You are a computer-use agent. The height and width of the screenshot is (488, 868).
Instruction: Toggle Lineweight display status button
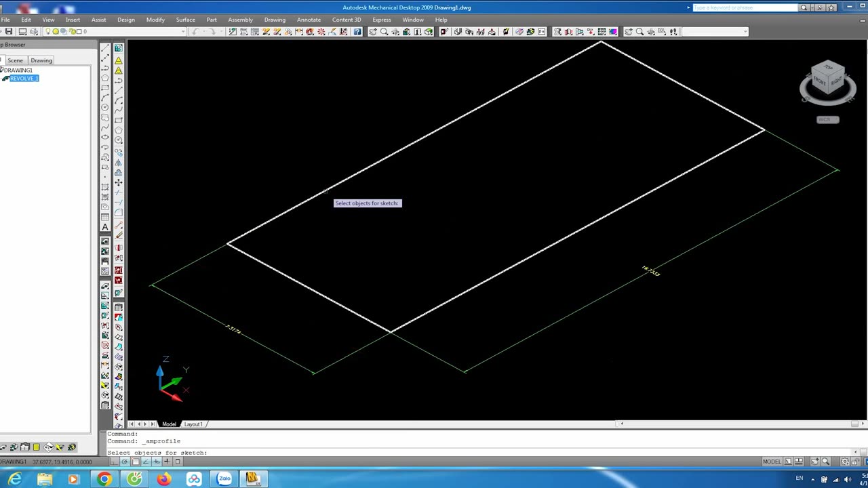[x=167, y=462]
